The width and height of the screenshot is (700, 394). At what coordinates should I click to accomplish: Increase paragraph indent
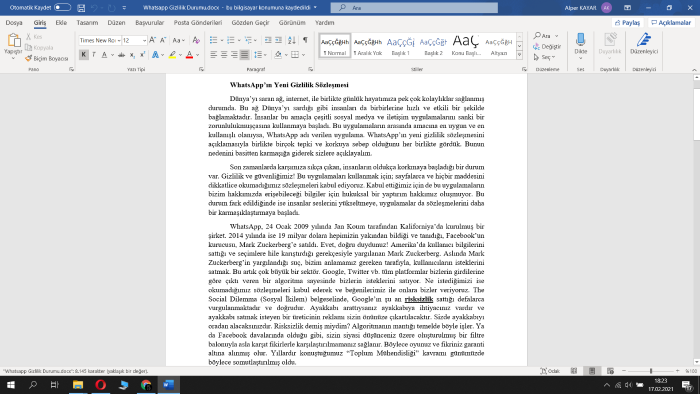click(279, 40)
